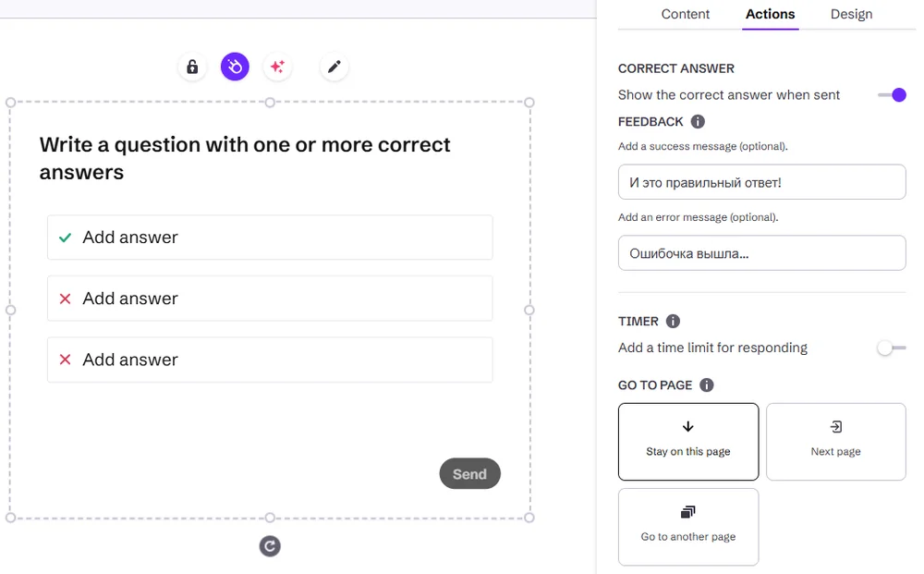The image size is (924, 574).
Task: Select the purple interactivity icon
Action: coord(235,67)
